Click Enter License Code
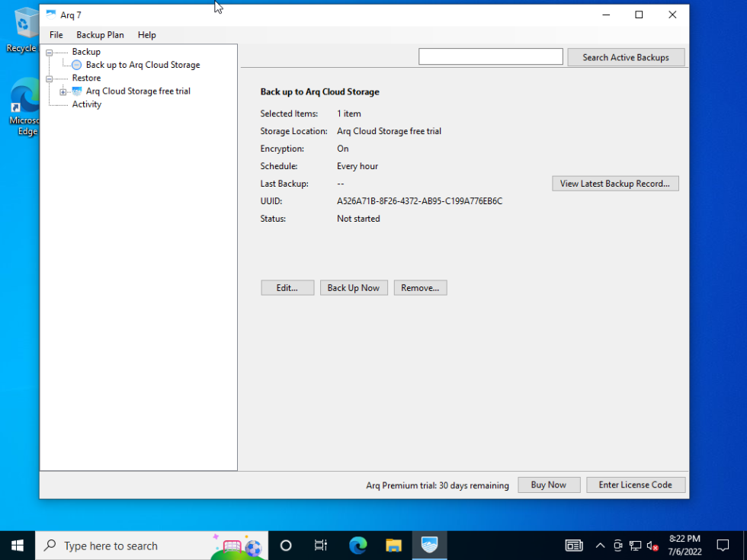747x560 pixels. point(636,485)
